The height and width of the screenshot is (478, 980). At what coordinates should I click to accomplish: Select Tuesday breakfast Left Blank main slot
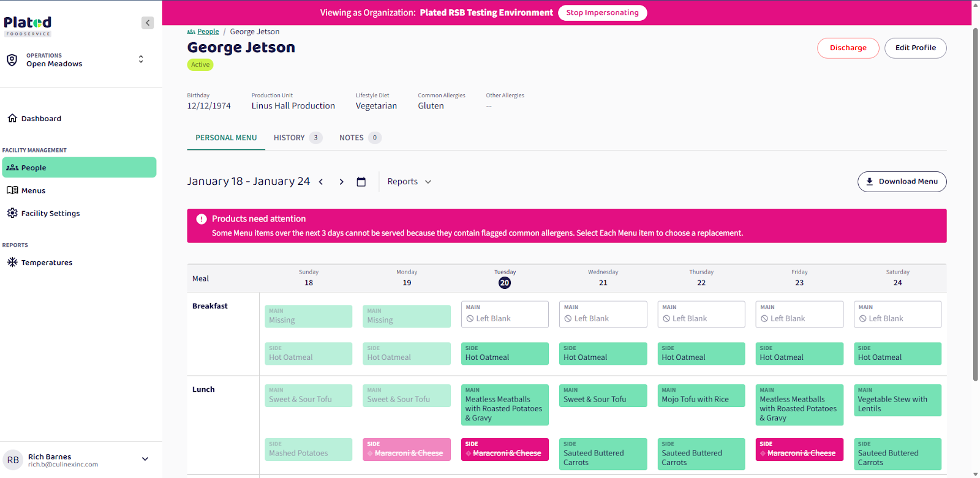[505, 315]
